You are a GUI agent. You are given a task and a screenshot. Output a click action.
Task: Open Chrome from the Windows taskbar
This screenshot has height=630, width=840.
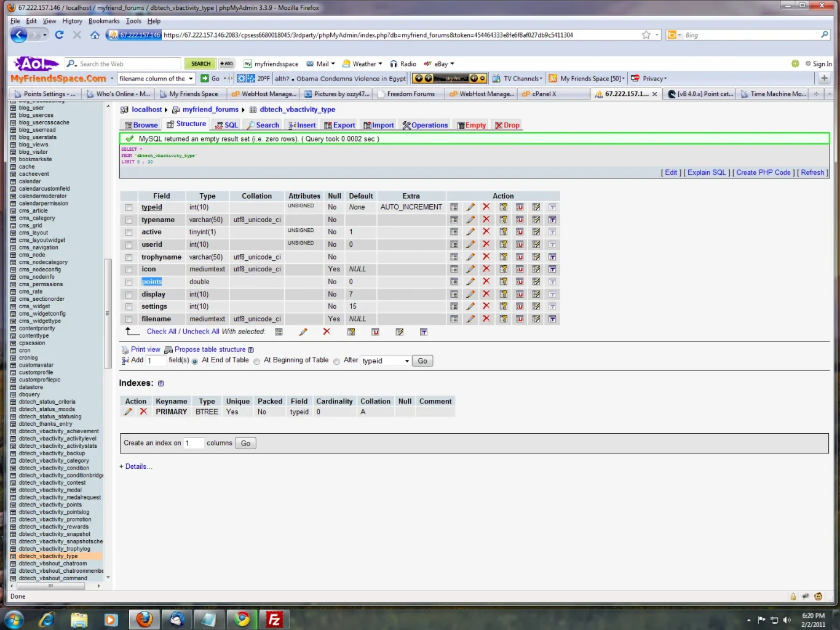pyautogui.click(x=242, y=619)
